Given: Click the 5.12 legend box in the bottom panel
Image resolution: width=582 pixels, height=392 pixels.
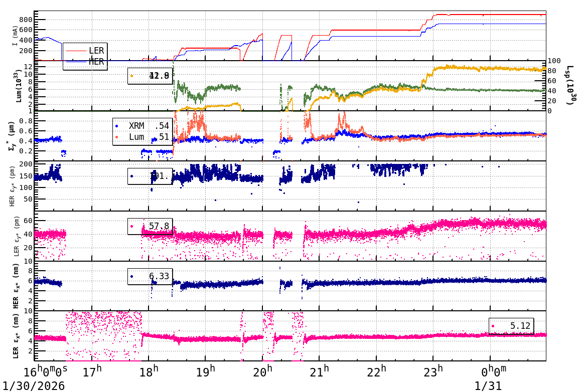Looking at the screenshot, I should click(512, 326).
